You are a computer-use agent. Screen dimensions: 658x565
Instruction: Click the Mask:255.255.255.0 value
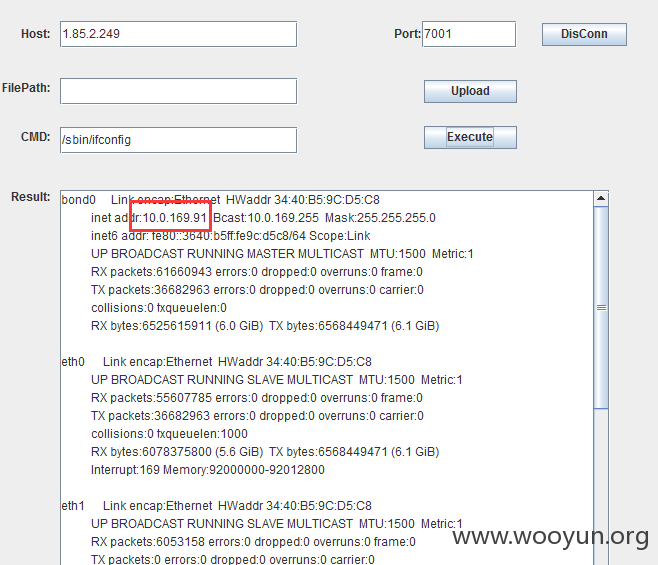click(380, 218)
